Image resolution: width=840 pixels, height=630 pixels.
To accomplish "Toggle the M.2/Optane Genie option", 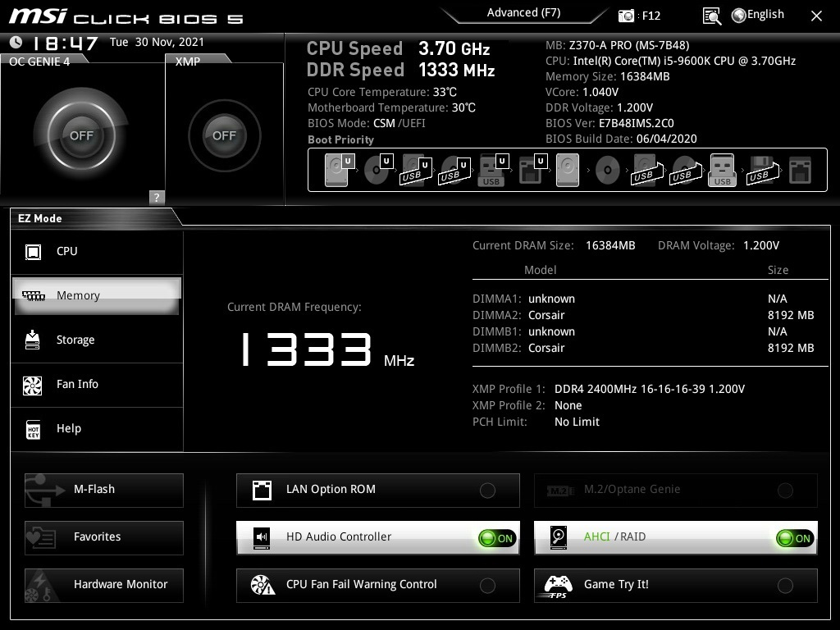I will [676, 490].
